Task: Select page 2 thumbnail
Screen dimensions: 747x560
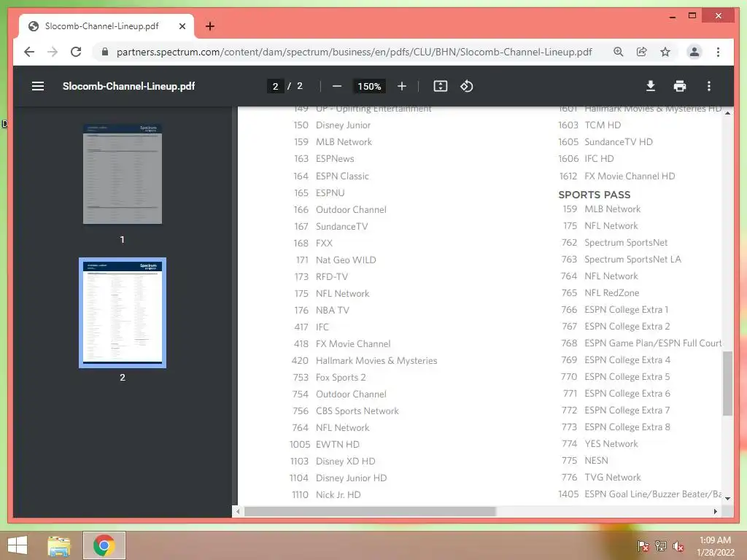Action: pos(123,313)
